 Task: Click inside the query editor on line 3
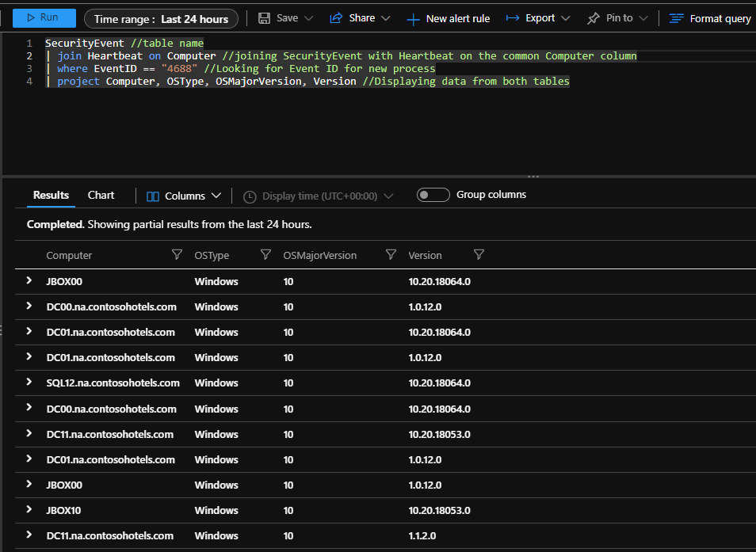pos(238,68)
